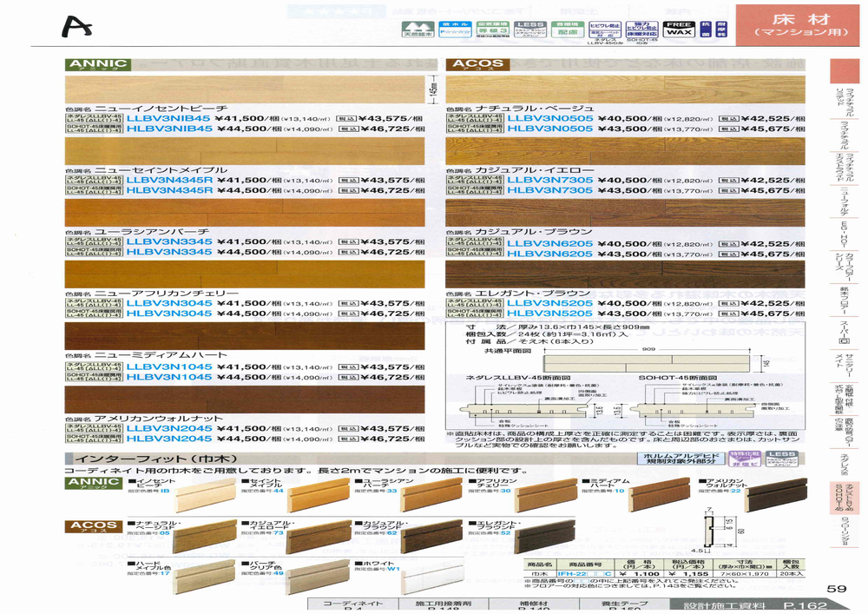Image resolution: width=868 pixels, height=614 pixels.
Task: Click product code HLBV3N2045
Action: (x=169, y=439)
